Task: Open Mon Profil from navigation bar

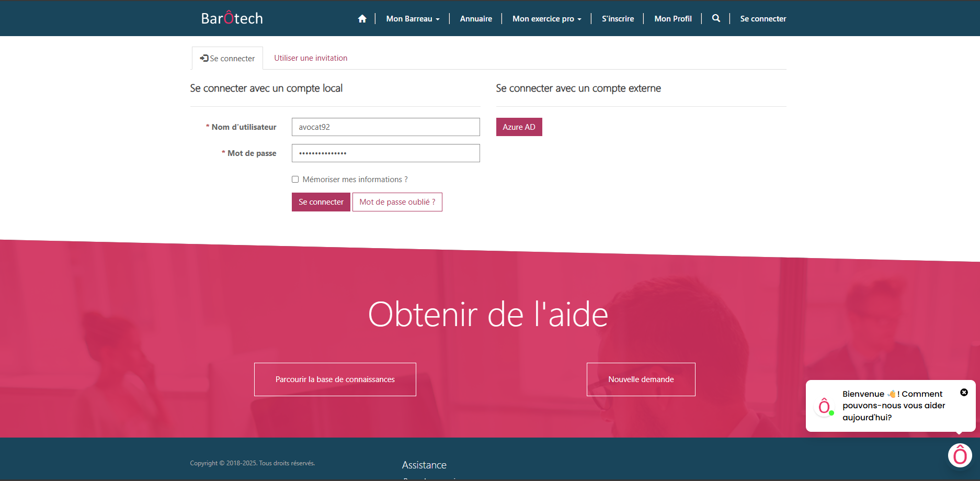Action: (673, 19)
